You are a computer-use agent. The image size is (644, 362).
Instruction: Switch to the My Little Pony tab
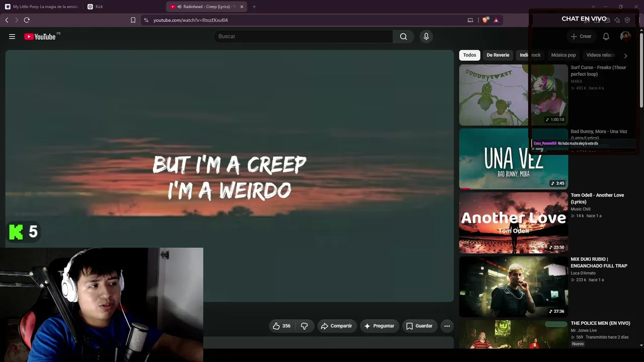(x=42, y=7)
